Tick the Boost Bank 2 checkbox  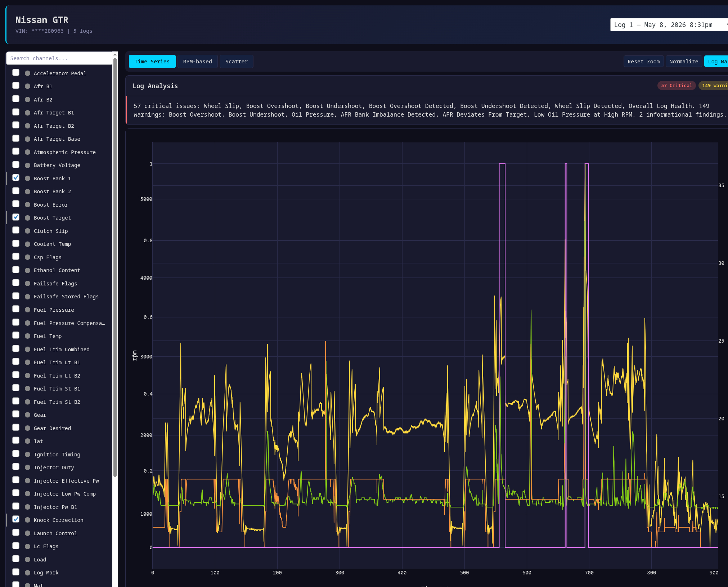[x=16, y=191]
